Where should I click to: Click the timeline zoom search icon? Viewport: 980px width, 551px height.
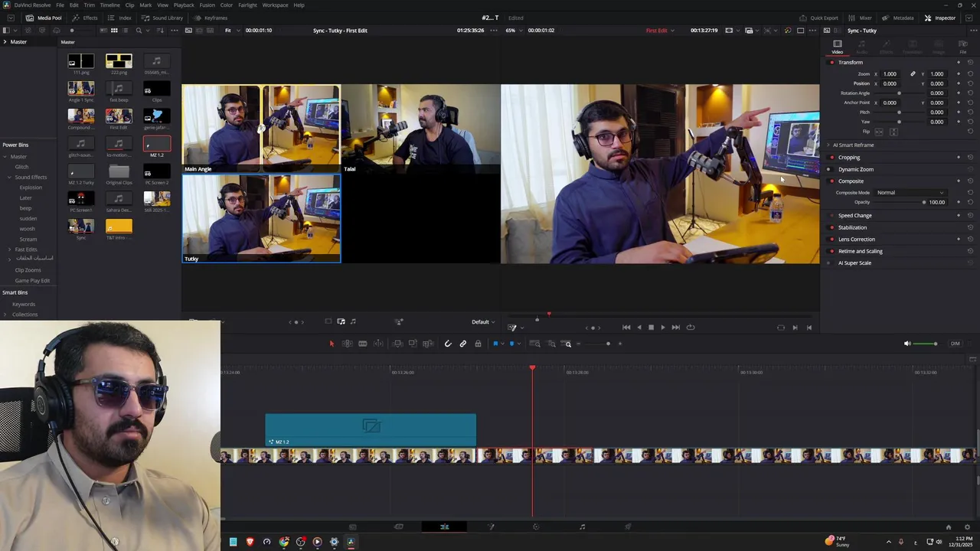pos(567,344)
